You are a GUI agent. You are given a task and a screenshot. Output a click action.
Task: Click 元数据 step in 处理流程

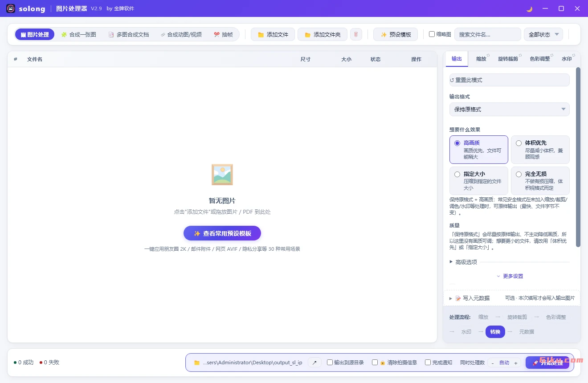pyautogui.click(x=527, y=332)
